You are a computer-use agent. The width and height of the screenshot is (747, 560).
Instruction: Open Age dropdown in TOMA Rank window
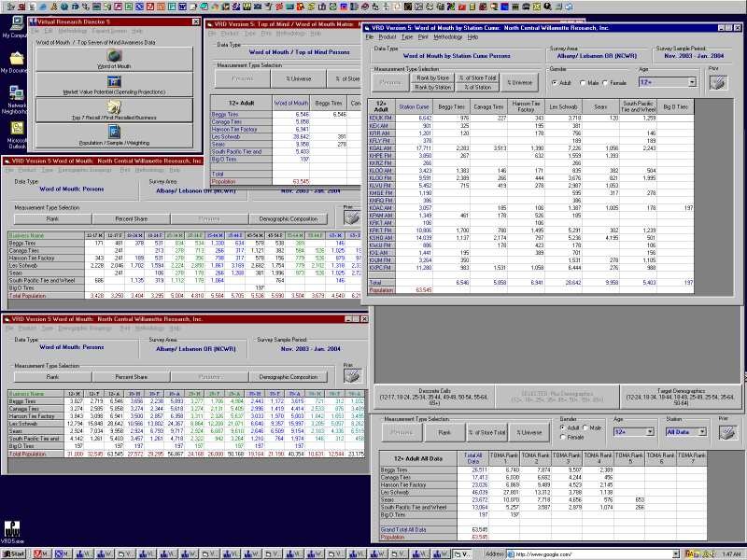pyautogui.click(x=650, y=432)
